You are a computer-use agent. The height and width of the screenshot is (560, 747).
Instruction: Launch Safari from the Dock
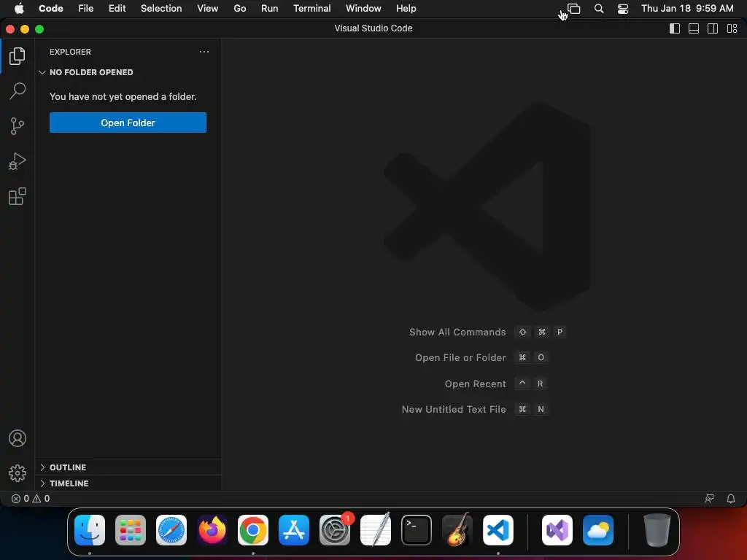[171, 530]
